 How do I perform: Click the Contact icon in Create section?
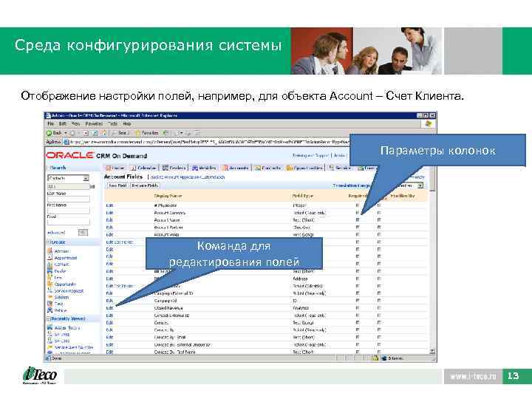tap(50, 265)
